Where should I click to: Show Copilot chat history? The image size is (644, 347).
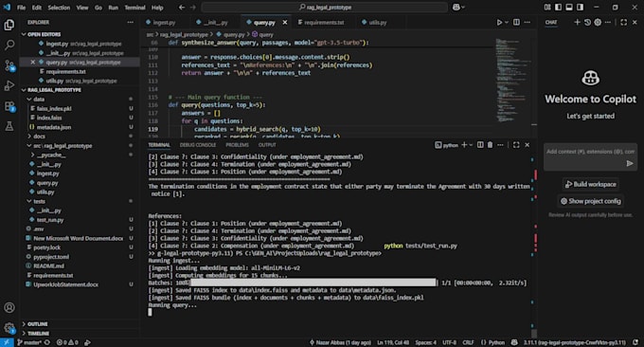click(587, 22)
